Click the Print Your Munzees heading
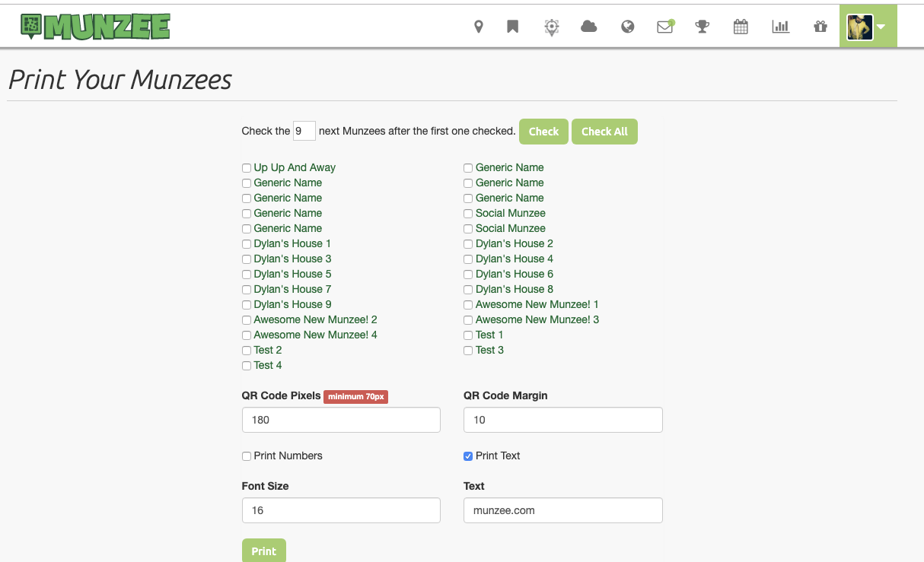Image resolution: width=924 pixels, height=562 pixels. pos(120,80)
